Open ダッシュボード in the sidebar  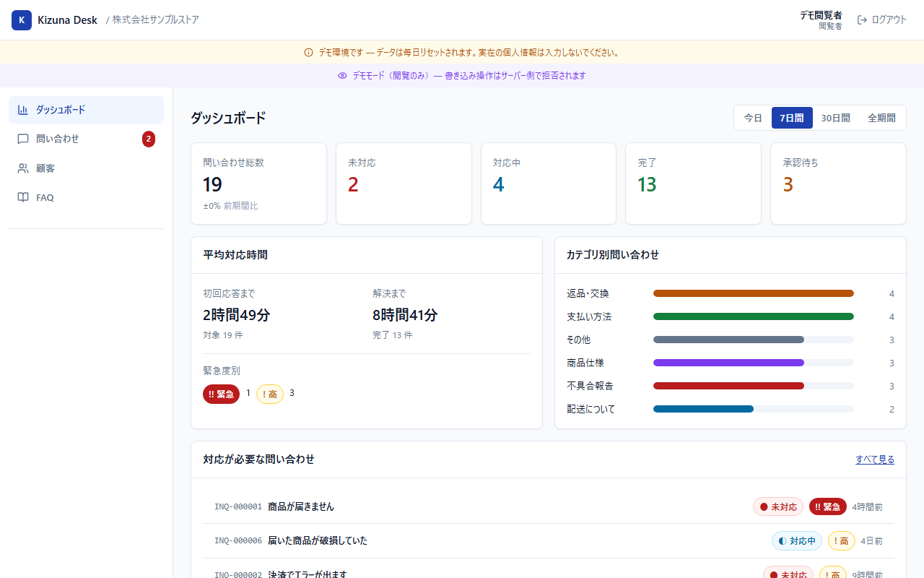coord(86,110)
